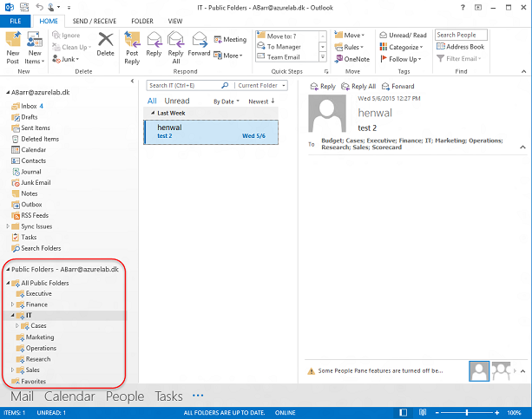Viewport: 532px width, 419px height.
Task: Click the Delete X icon
Action: (x=106, y=40)
